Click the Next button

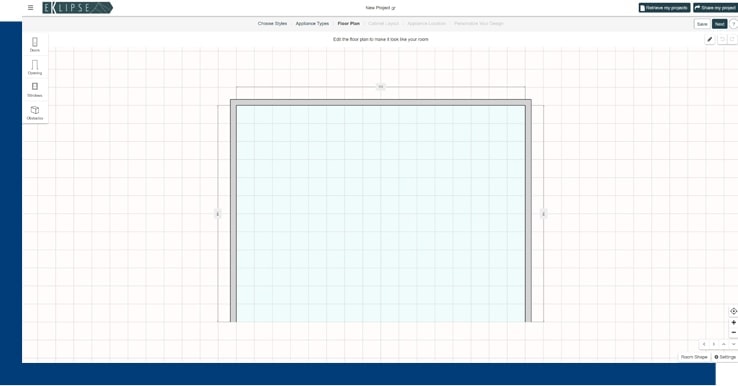[x=719, y=24]
